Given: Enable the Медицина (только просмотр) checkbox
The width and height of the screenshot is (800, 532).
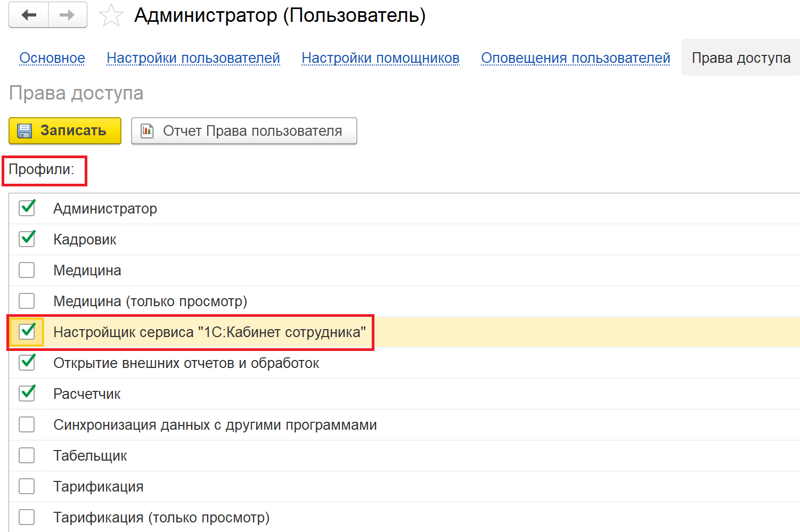Looking at the screenshot, I should 27,301.
